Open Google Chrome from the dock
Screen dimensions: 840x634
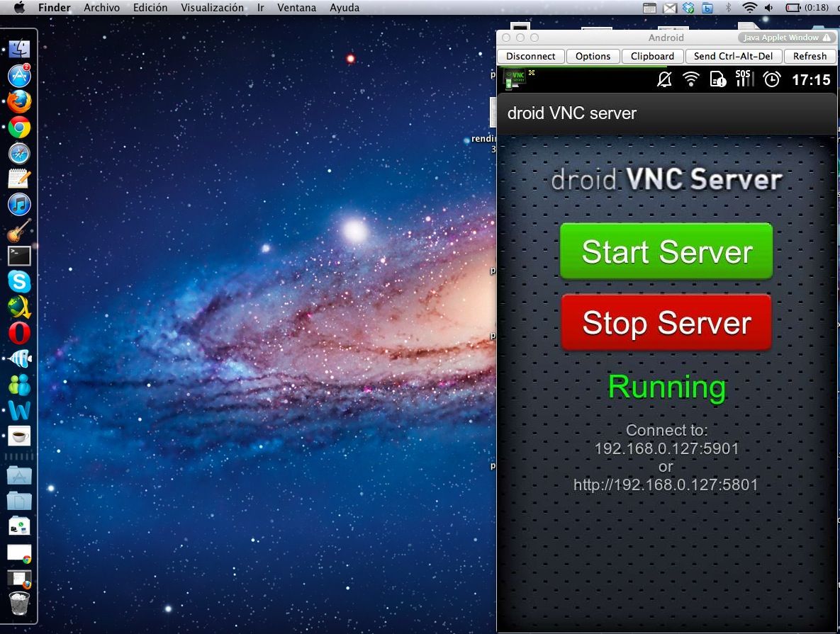tap(19, 128)
